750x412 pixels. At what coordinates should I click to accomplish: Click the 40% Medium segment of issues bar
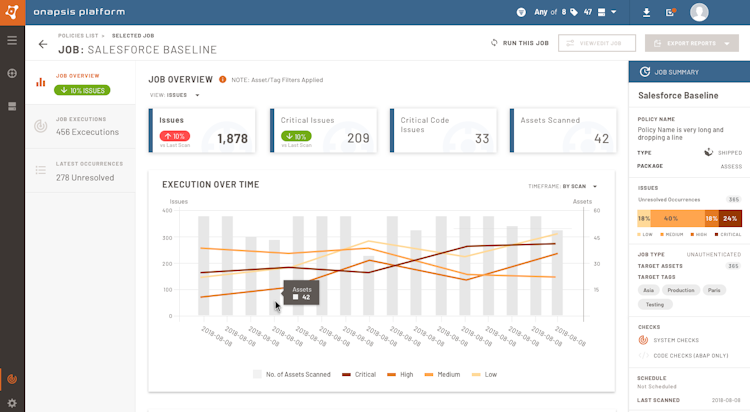pyautogui.click(x=677, y=218)
